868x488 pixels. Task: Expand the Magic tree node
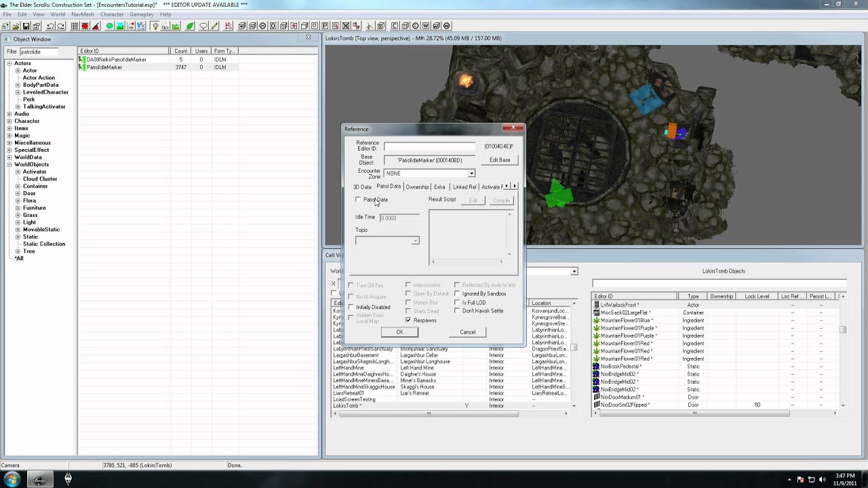click(x=10, y=136)
